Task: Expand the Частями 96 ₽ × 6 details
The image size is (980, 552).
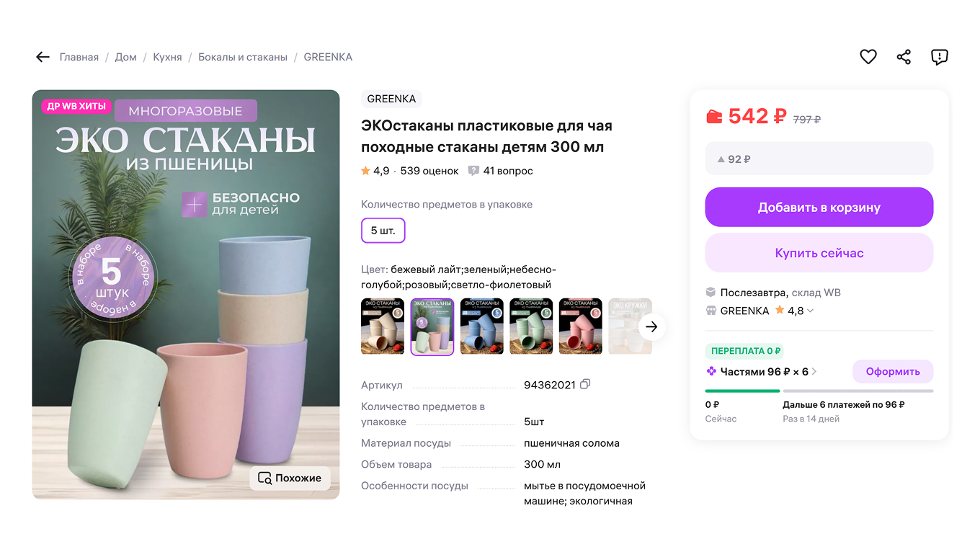Action: pos(765,371)
